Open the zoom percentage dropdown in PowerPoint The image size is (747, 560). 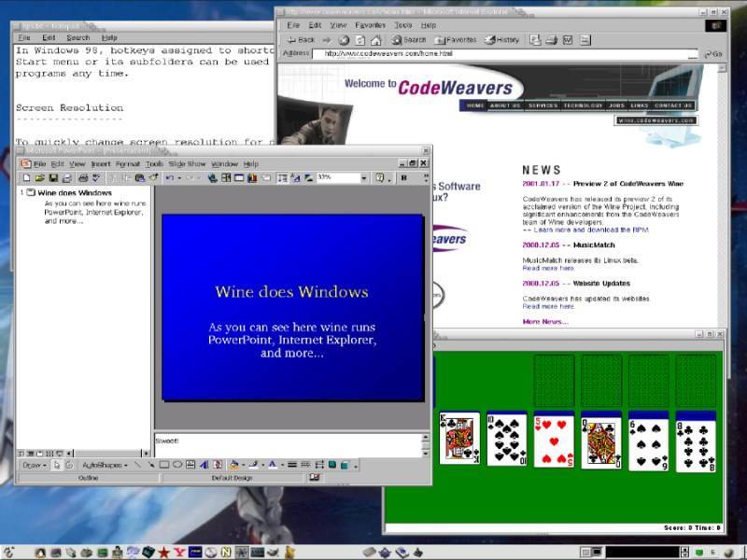(365, 177)
